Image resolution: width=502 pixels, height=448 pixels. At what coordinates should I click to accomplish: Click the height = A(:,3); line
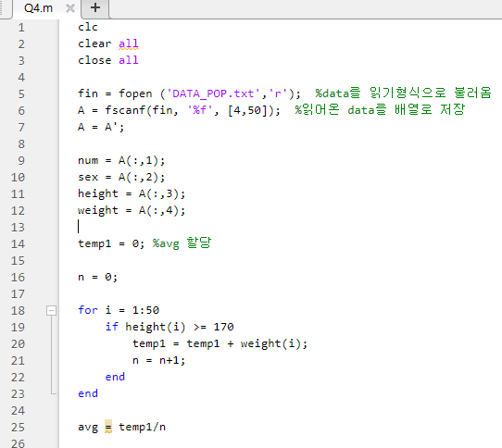132,193
